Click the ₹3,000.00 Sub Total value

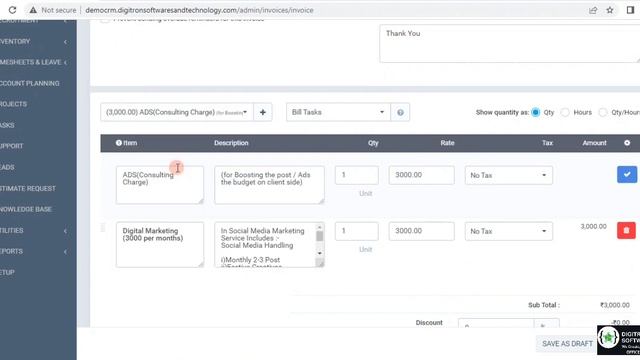615,305
